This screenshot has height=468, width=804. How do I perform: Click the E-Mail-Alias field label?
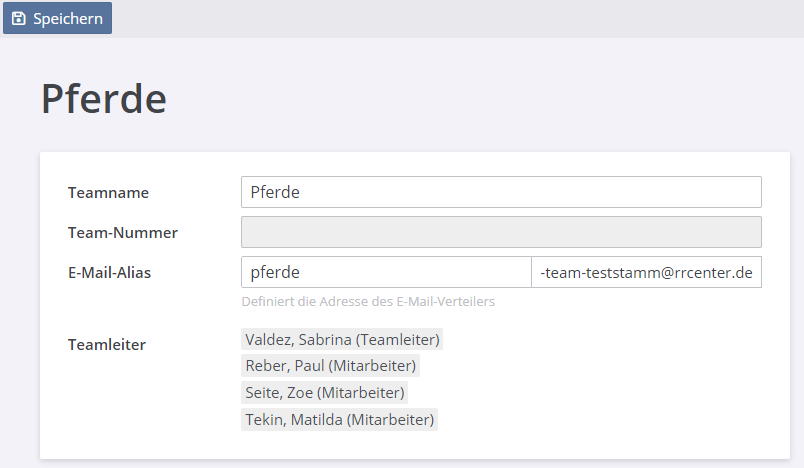pyautogui.click(x=109, y=273)
